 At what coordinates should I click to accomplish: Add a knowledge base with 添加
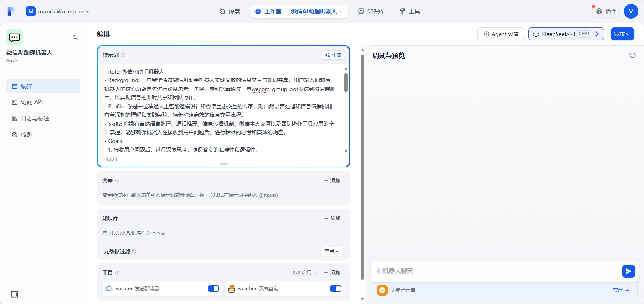[x=332, y=218]
